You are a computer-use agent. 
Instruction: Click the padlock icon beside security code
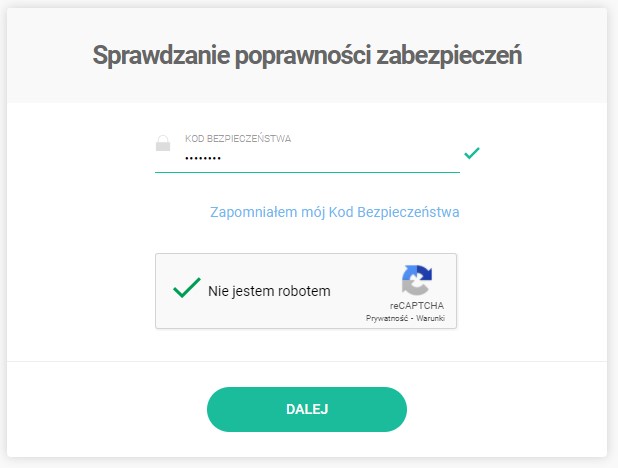[163, 144]
